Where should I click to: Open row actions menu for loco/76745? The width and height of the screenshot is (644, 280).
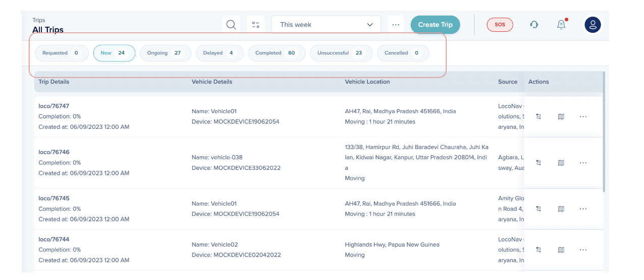pyautogui.click(x=583, y=209)
